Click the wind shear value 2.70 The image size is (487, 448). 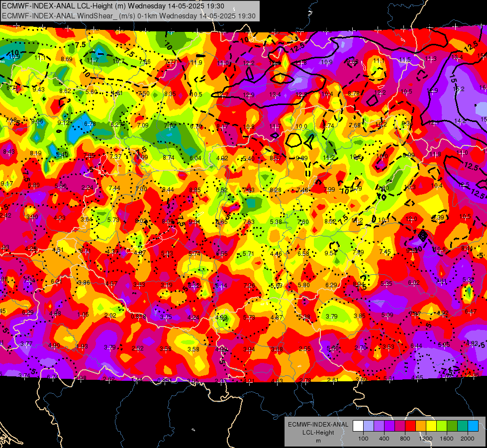click(360, 348)
